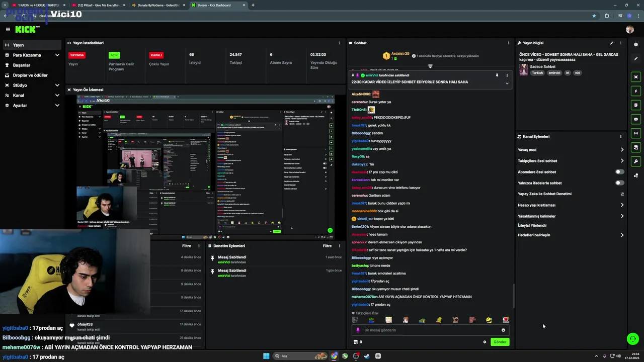The image size is (644, 362).
Task: Open the green support headset bubble
Action: 633,339
